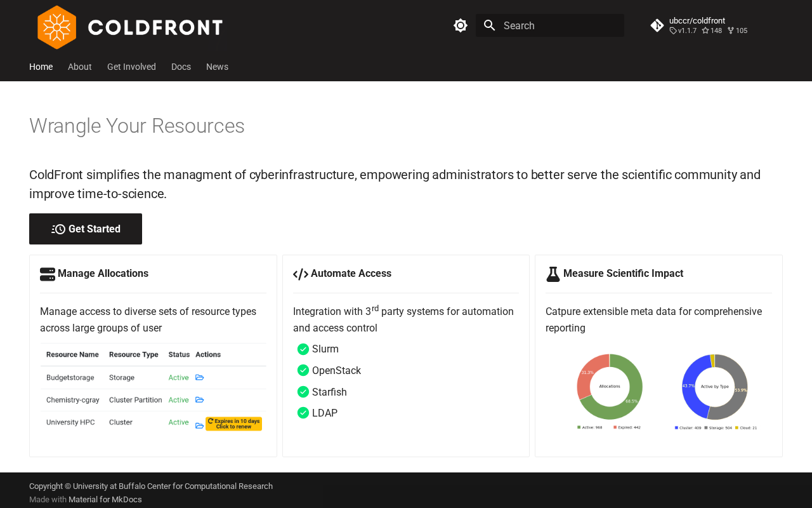Click the ColdFront hexagon logo
Viewport: 812px width, 508px height.
pos(57,27)
